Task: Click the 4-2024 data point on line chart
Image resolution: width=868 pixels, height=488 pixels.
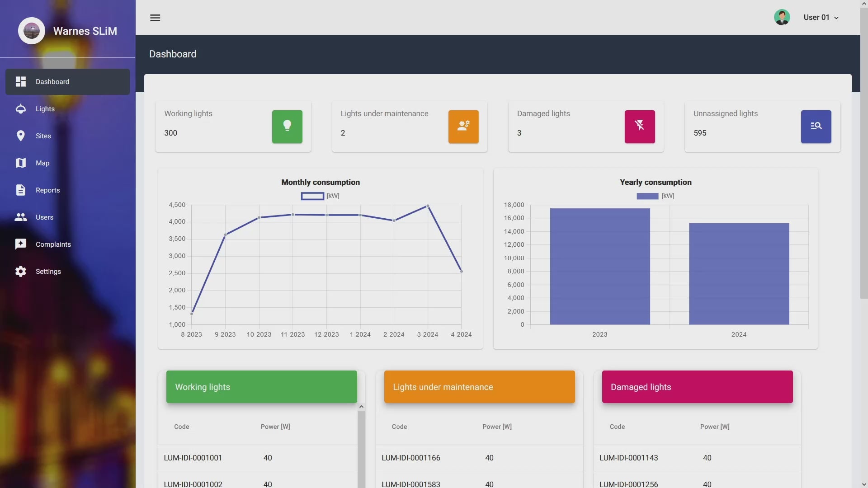Action: (x=461, y=271)
